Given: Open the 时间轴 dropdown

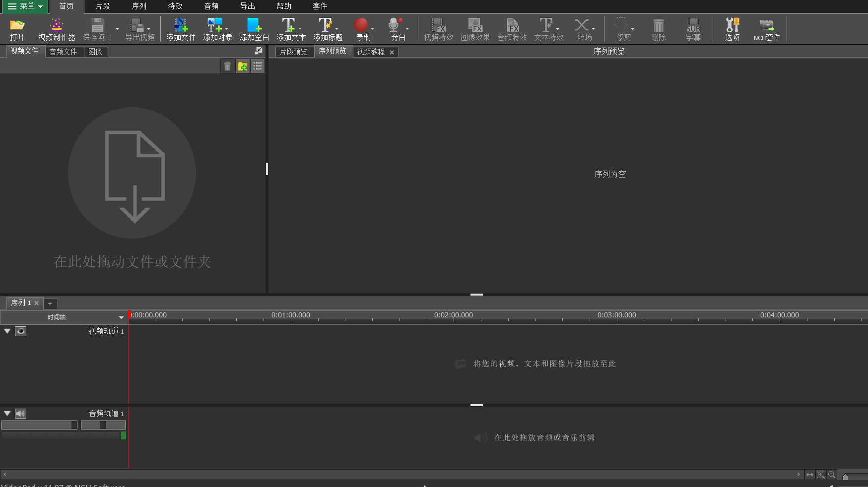Looking at the screenshot, I should click(121, 317).
